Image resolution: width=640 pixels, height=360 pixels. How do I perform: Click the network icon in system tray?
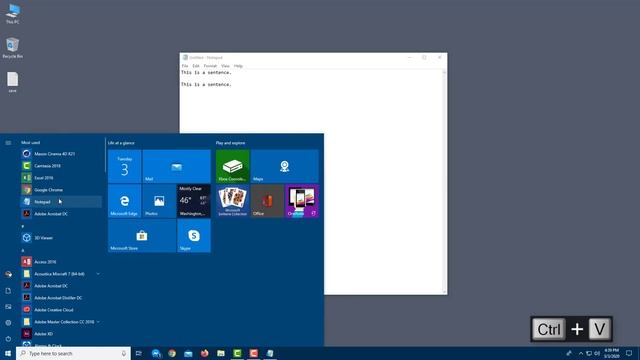pos(589,353)
